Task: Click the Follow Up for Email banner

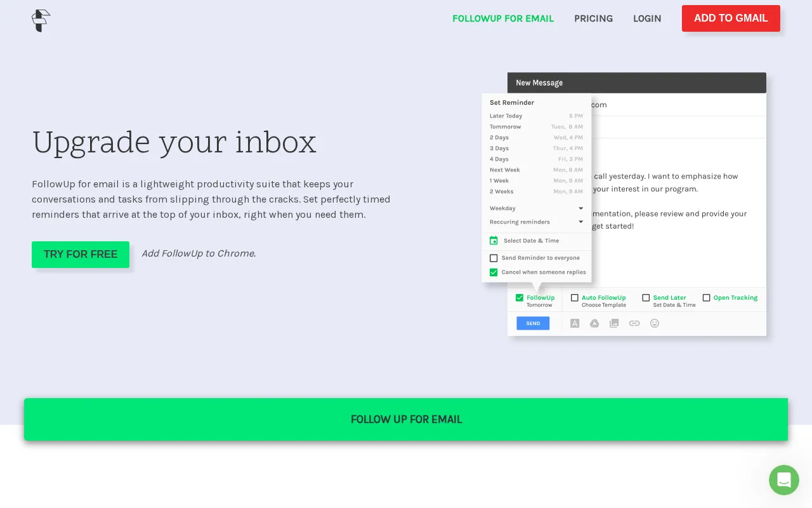Action: [x=406, y=419]
